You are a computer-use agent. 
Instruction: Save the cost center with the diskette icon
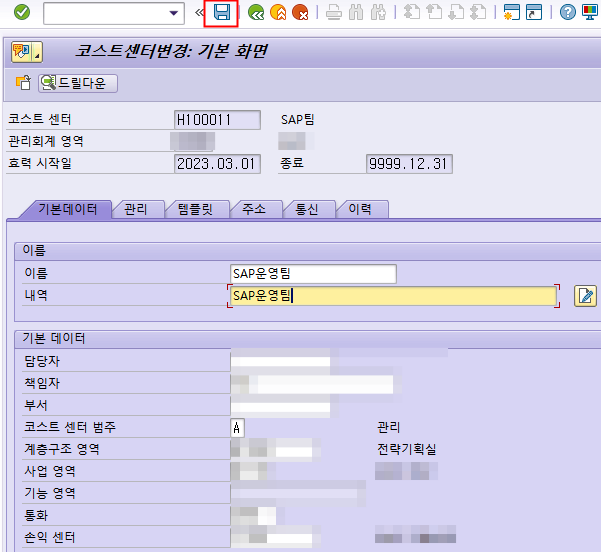[x=222, y=12]
